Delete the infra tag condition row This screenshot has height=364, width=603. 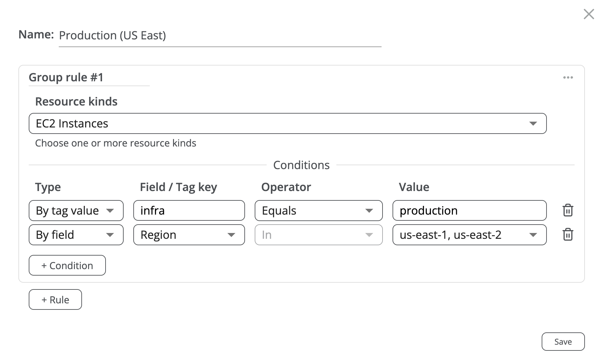click(x=567, y=210)
